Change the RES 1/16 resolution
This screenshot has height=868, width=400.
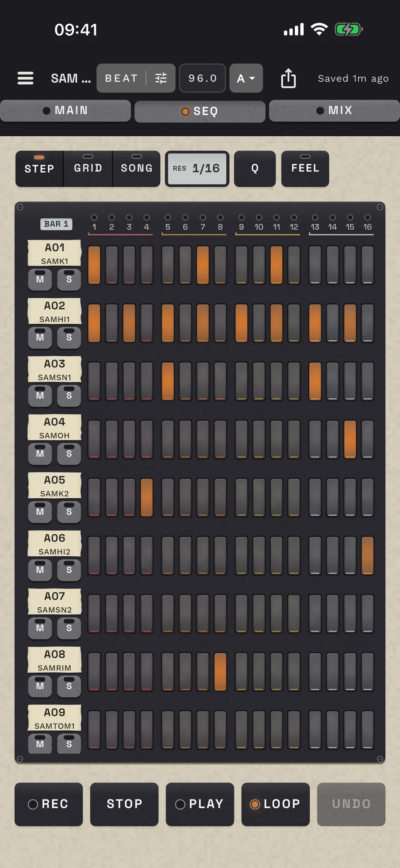click(197, 169)
